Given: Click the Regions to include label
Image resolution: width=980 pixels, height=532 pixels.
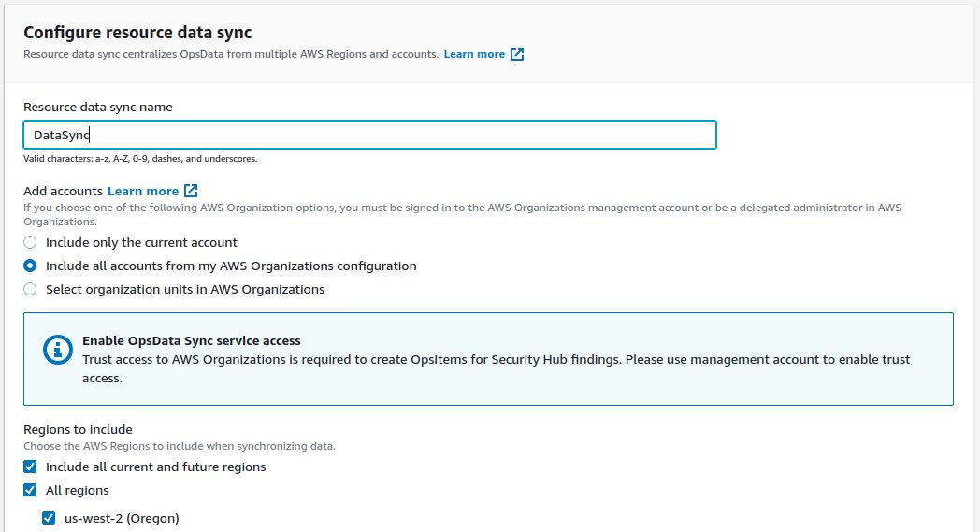Looking at the screenshot, I should 78,429.
